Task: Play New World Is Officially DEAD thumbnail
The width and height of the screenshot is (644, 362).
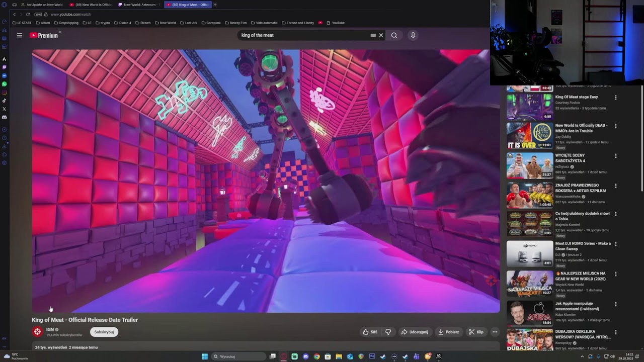Action: tap(529, 136)
